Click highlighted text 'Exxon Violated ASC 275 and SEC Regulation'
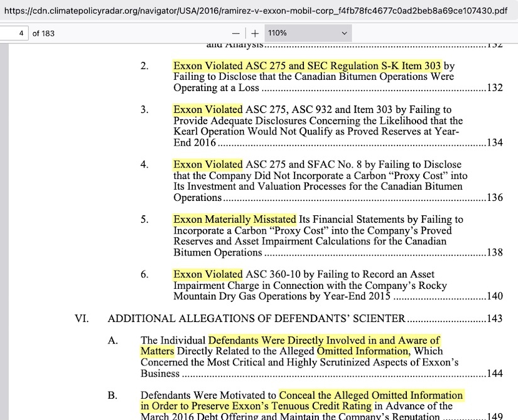The width and height of the screenshot is (518, 420). (x=308, y=65)
